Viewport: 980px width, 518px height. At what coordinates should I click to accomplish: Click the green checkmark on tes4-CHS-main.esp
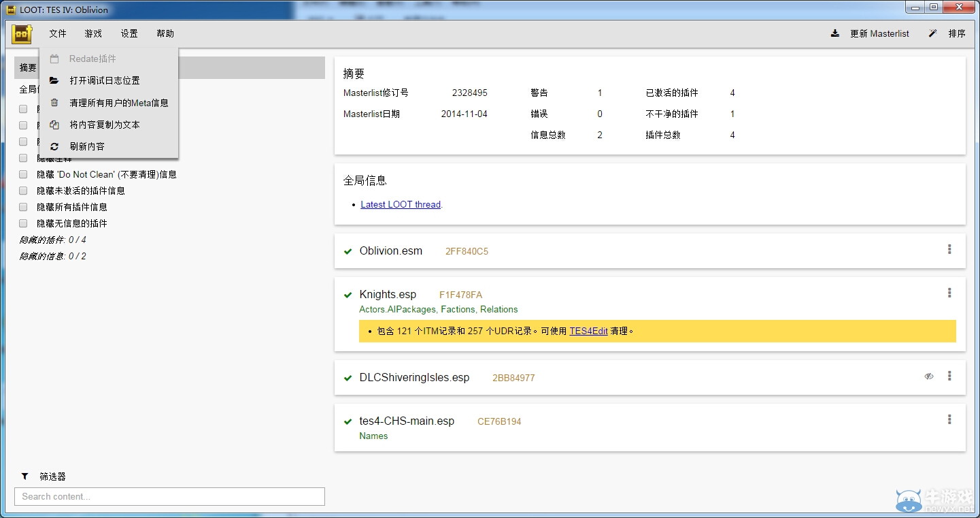[x=348, y=422]
